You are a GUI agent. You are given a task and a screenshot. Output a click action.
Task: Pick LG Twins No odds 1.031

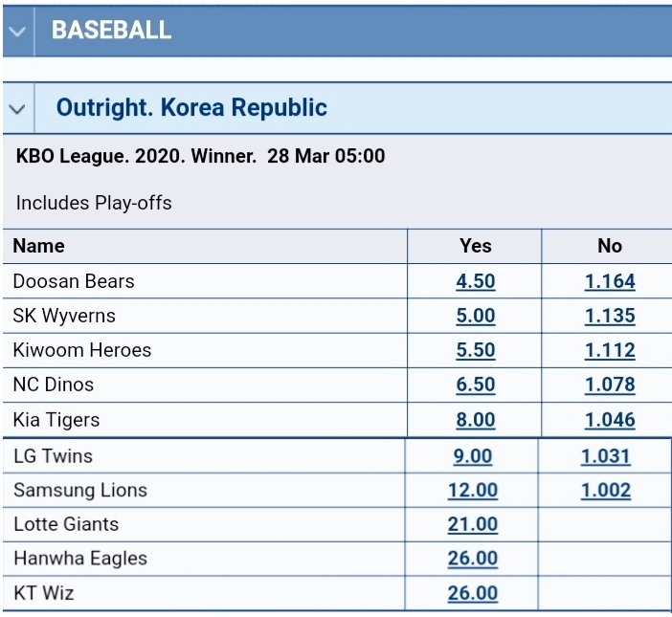[606, 456]
